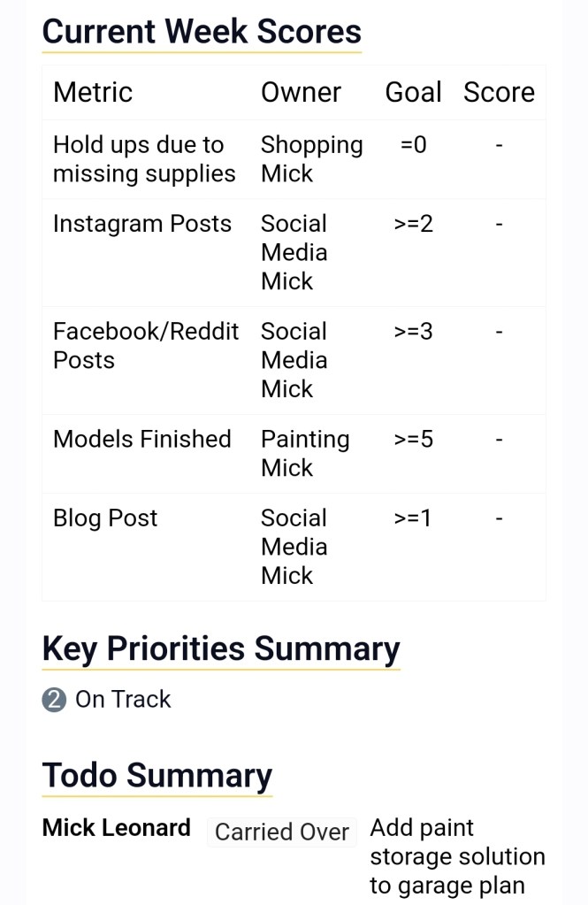Select the Key Priorities Summary heading
The width and height of the screenshot is (588, 905).
tap(221, 648)
